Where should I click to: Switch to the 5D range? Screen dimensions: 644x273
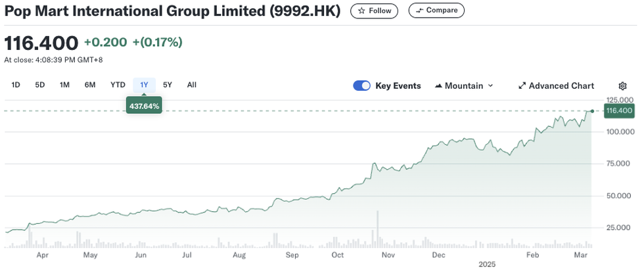pos(40,85)
